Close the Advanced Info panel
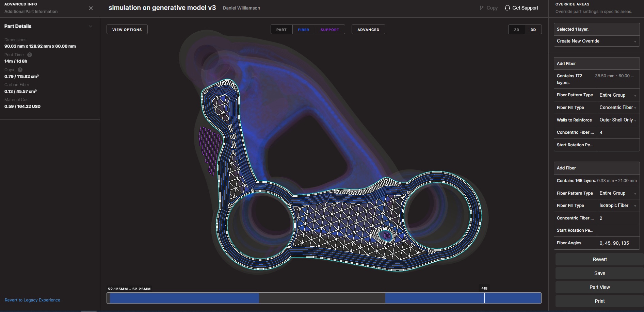Image resolution: width=644 pixels, height=312 pixels. 91,8
